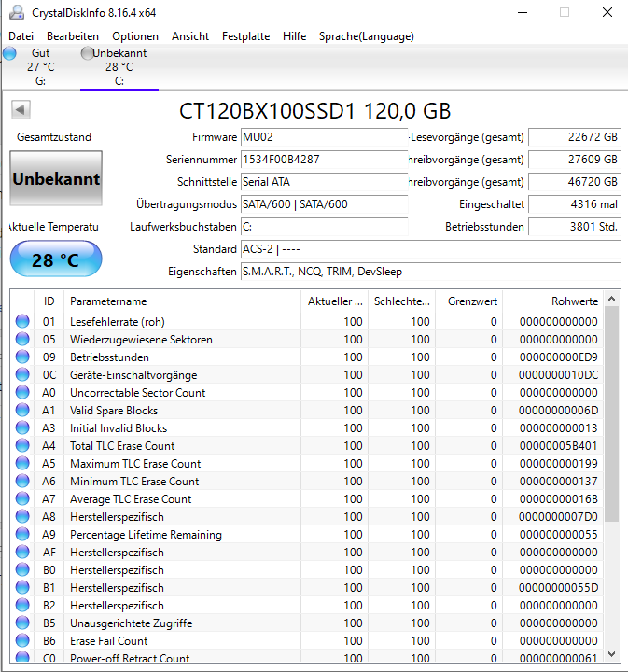Open the Hilfe menu
Screen dimensions: 628x672
click(294, 36)
